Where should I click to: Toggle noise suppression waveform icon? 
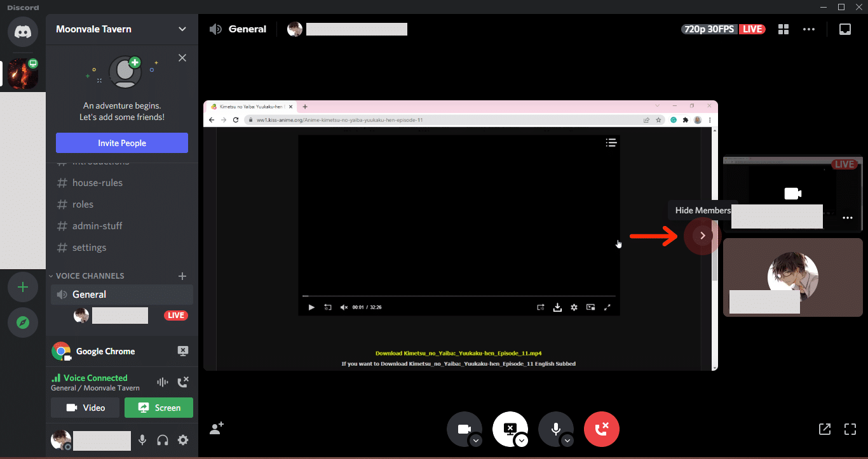(163, 382)
